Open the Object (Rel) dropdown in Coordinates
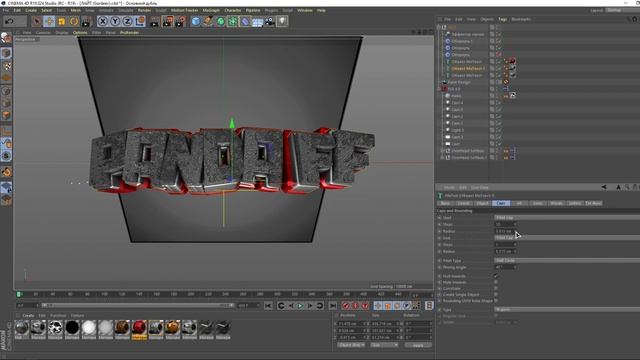 (351, 345)
